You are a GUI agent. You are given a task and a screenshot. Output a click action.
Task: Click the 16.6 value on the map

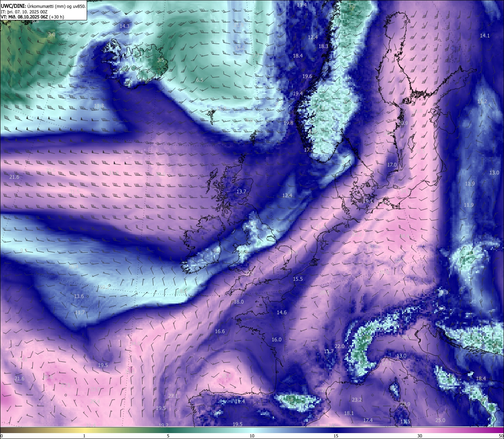[220, 331]
